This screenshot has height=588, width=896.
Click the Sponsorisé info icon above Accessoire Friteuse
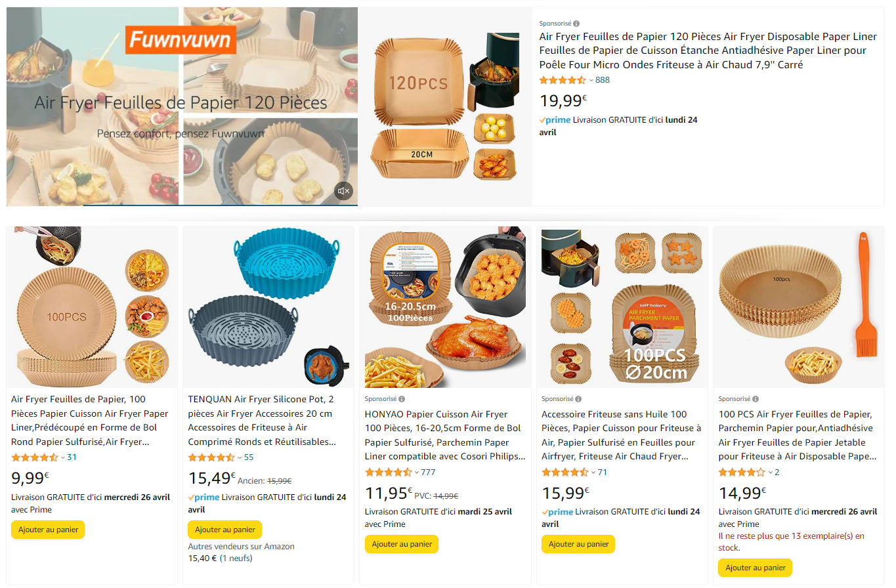[578, 399]
